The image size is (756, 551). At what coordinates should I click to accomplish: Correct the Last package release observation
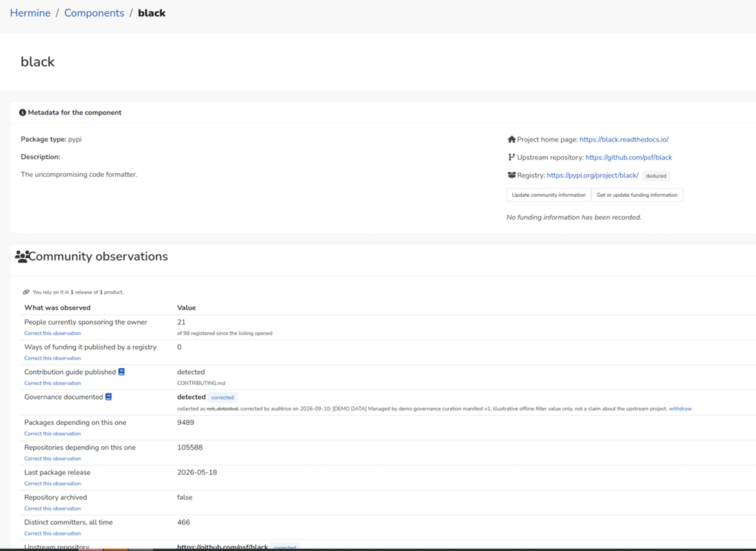click(52, 484)
